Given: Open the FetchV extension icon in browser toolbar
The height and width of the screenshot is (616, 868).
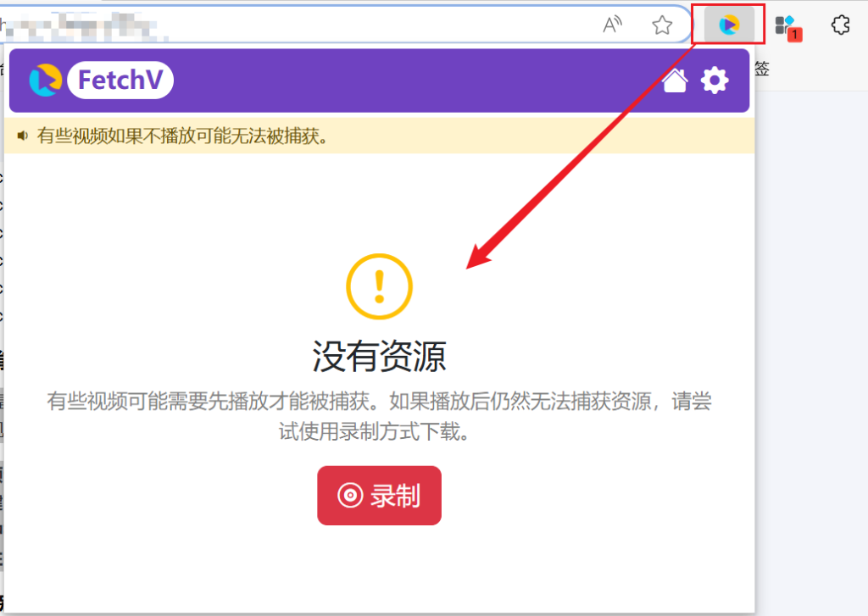Looking at the screenshot, I should pyautogui.click(x=727, y=24).
